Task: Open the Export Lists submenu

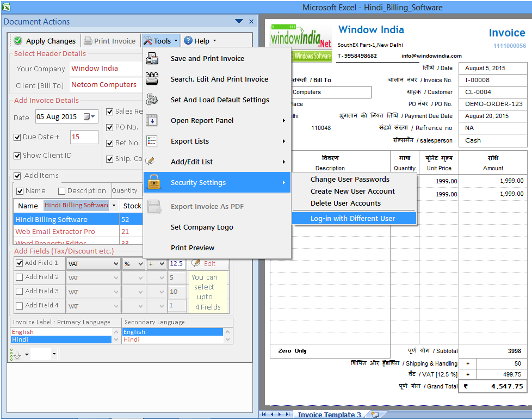Action: coord(217,141)
